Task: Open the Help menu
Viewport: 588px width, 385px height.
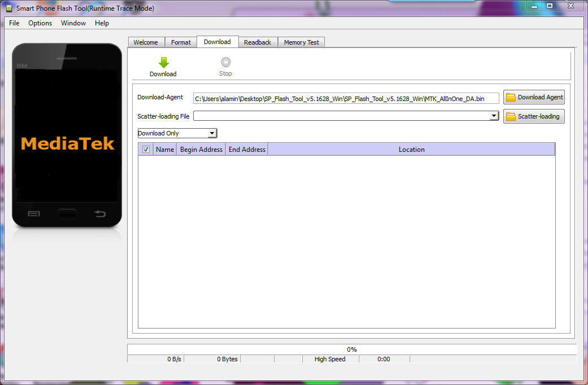Action: point(102,23)
